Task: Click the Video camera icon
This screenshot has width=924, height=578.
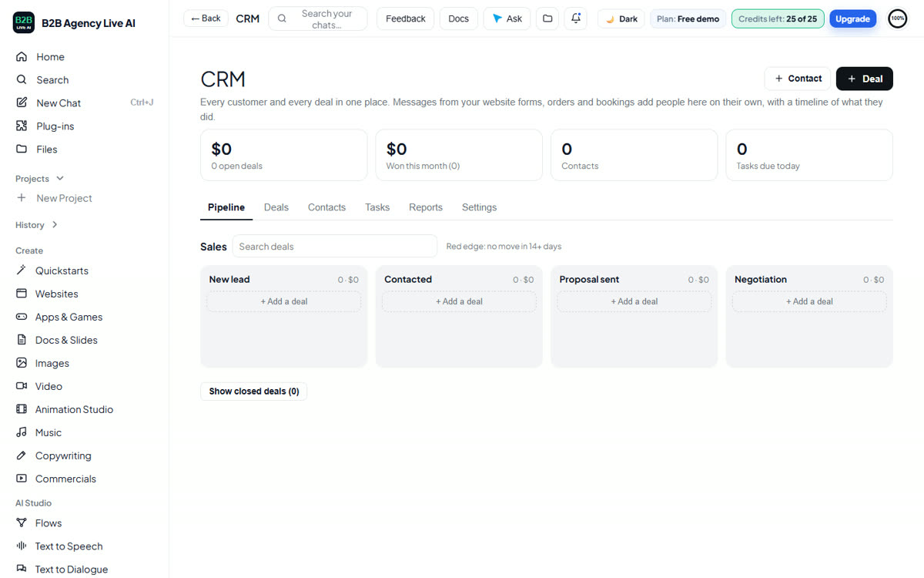Action: click(21, 386)
